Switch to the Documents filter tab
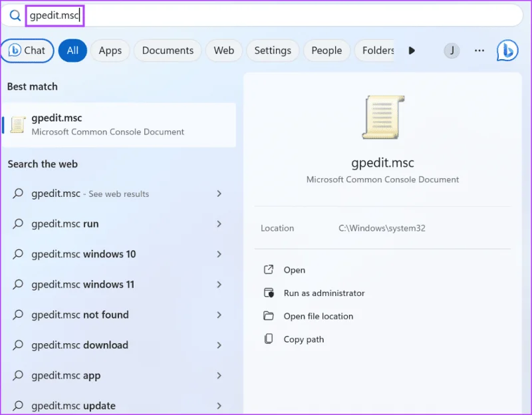 (x=168, y=51)
